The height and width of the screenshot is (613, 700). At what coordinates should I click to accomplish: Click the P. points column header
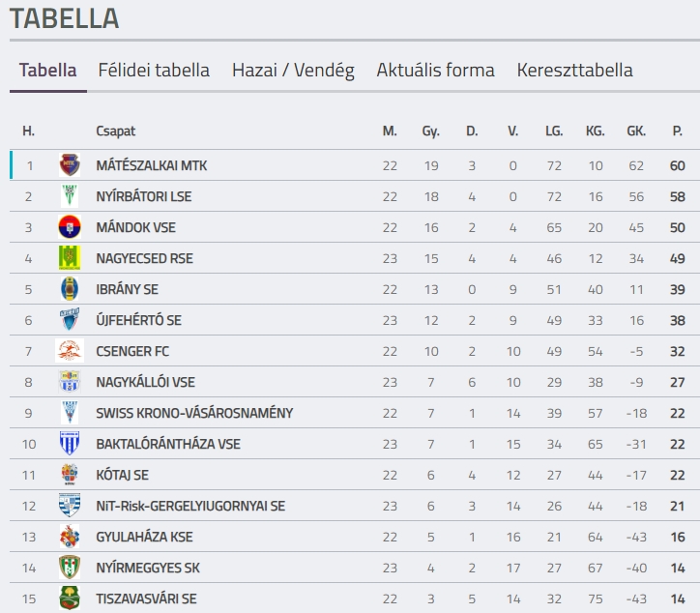[677, 131]
